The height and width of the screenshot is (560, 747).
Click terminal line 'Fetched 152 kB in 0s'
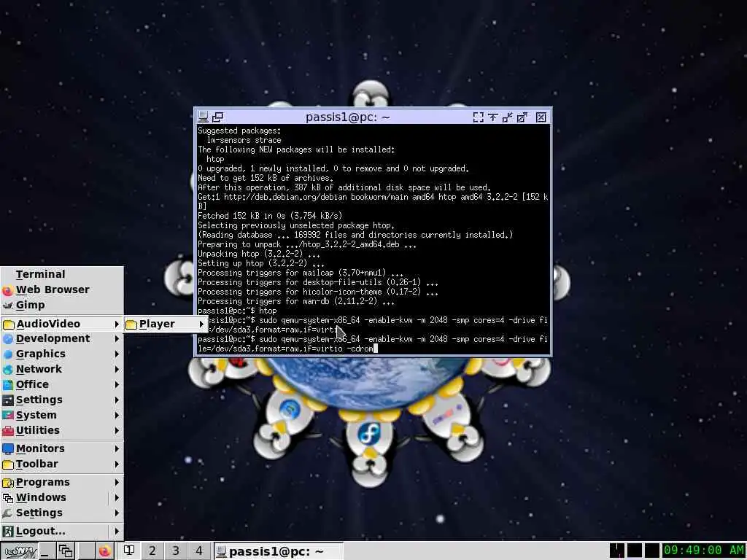[x=270, y=216]
